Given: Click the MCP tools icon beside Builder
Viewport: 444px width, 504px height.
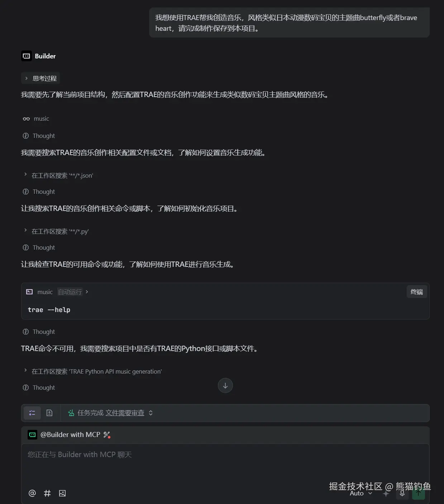Looking at the screenshot, I should (107, 435).
